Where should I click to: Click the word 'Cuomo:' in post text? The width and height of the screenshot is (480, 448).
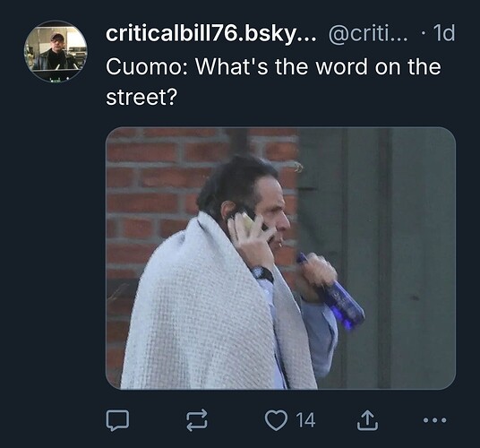[x=148, y=66]
